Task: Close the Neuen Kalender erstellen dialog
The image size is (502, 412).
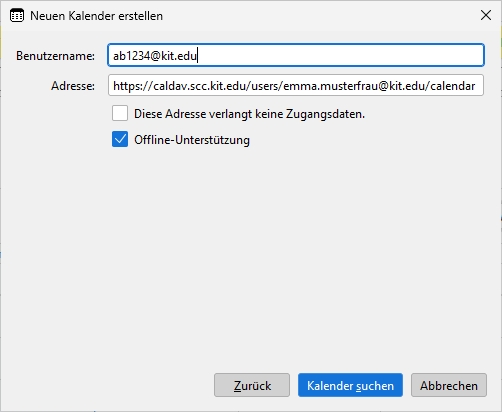Action: pos(486,15)
